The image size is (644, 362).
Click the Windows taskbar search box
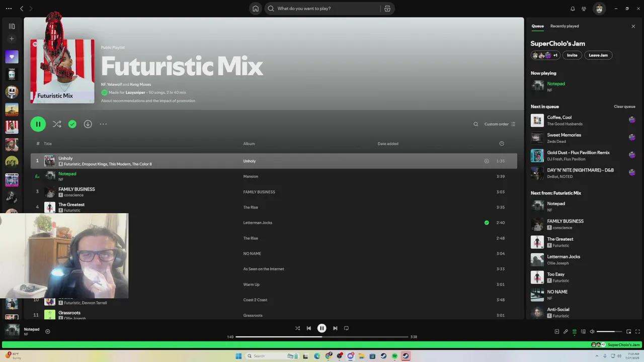pos(272,356)
